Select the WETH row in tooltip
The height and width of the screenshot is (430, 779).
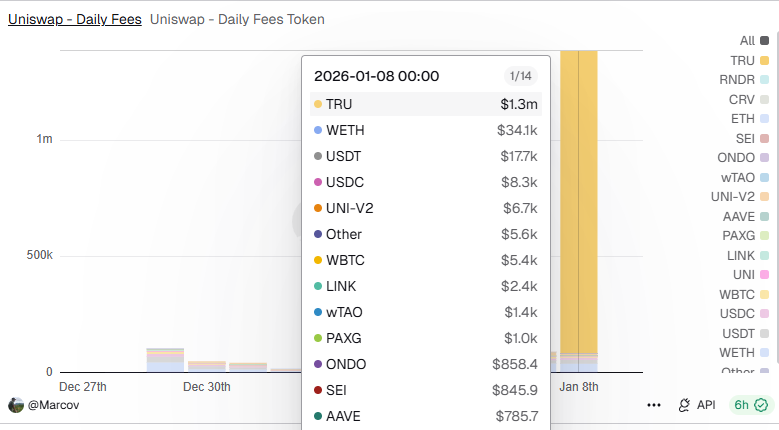click(425, 130)
